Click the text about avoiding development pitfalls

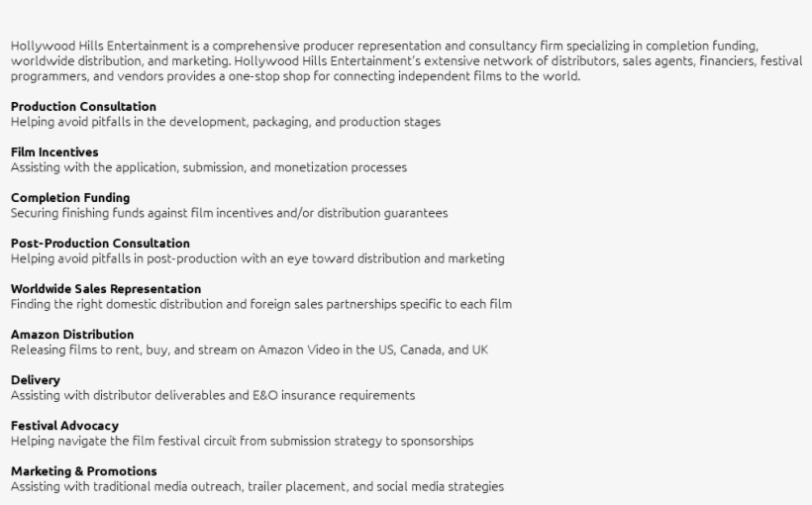(226, 122)
